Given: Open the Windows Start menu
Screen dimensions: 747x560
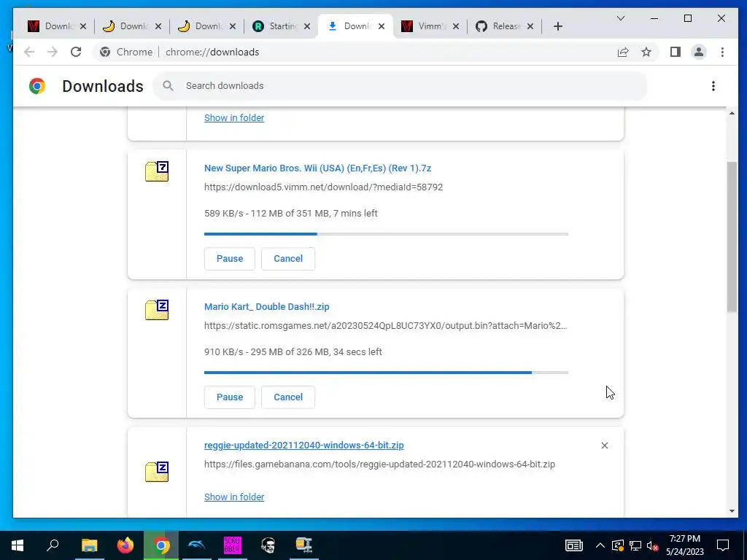Looking at the screenshot, I should click(x=18, y=545).
